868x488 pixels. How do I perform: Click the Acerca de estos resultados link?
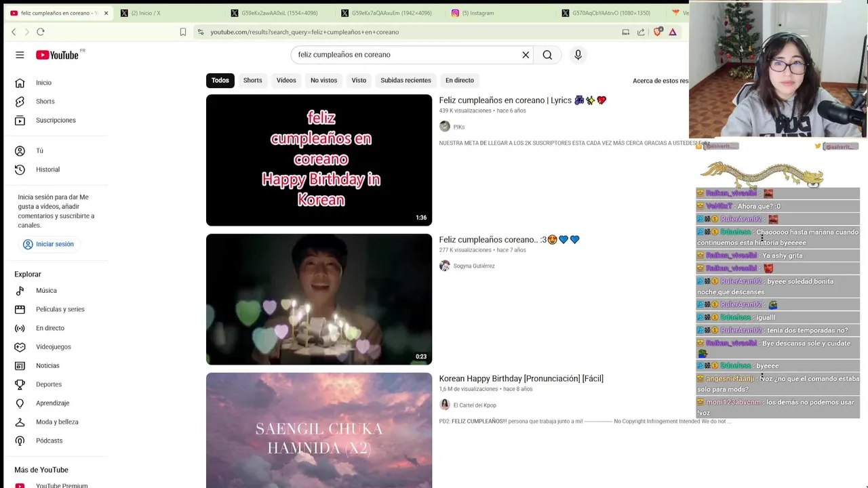pyautogui.click(x=660, y=81)
